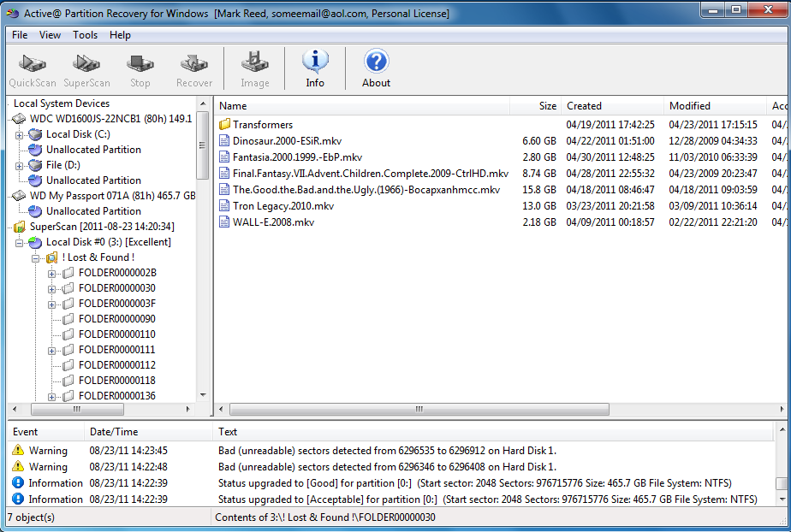
Task: Click the file list scroll-right arrow
Action: 781,409
